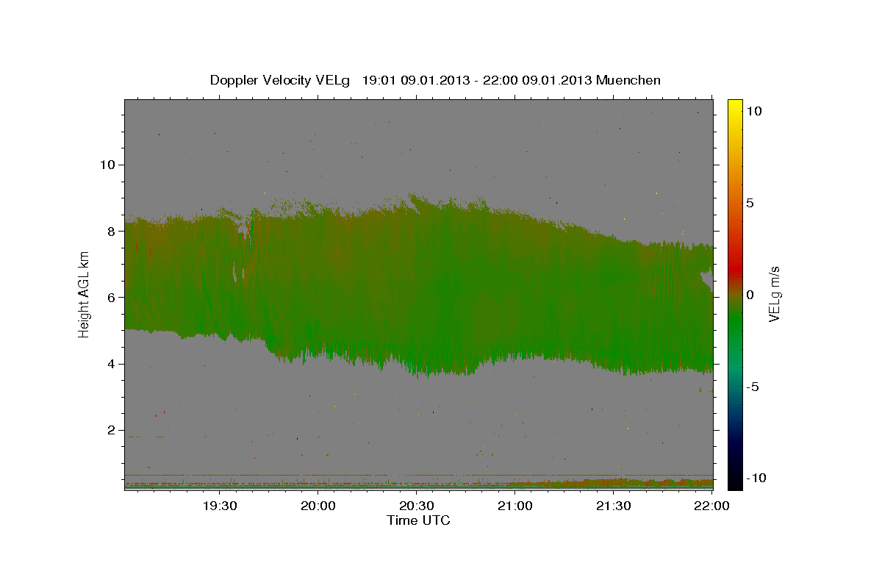
Task: Click the "Muenchen" station name in title
Action: pos(629,80)
